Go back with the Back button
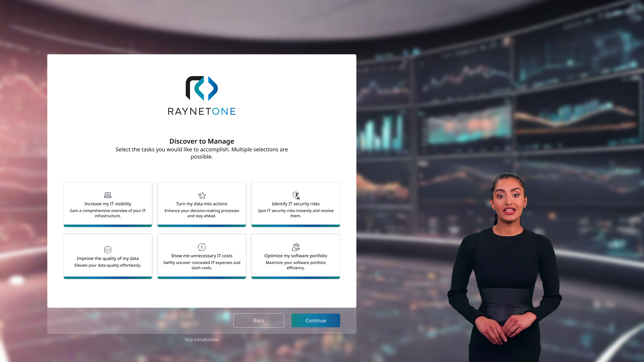 (x=258, y=320)
